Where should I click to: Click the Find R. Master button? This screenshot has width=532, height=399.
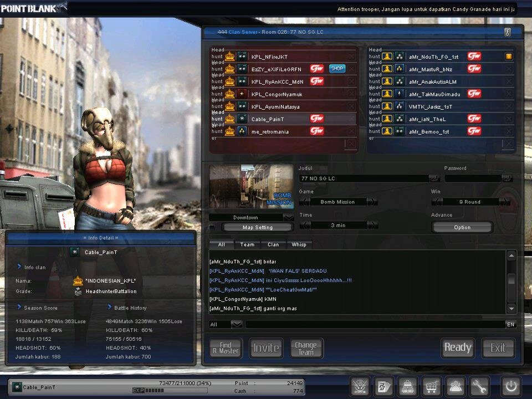point(226,348)
